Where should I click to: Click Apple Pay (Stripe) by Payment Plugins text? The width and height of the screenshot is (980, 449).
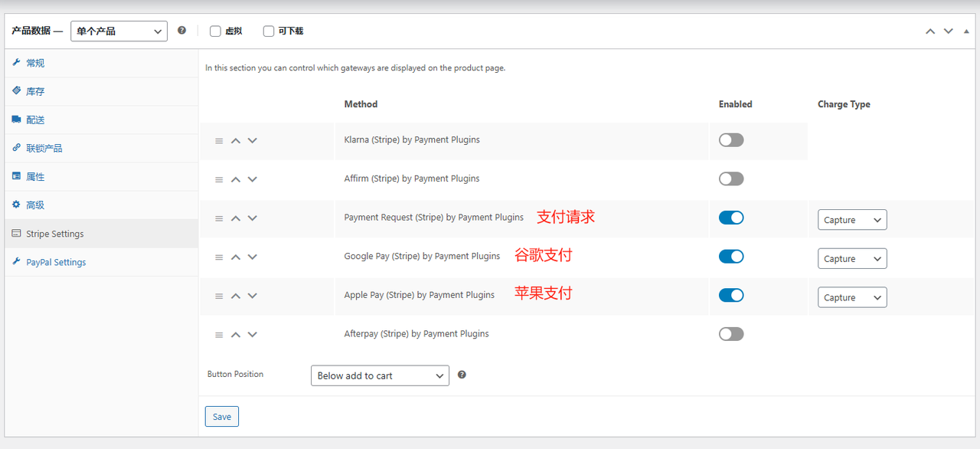point(420,295)
